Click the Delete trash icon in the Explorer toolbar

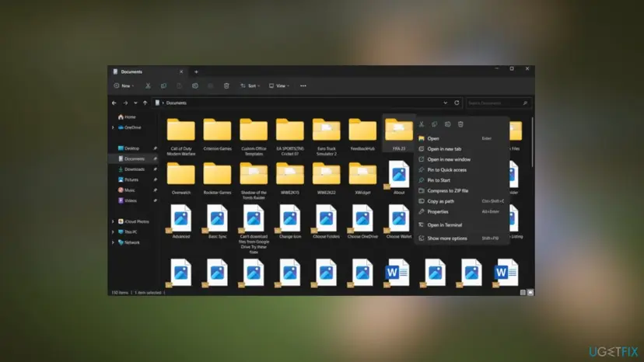(226, 85)
